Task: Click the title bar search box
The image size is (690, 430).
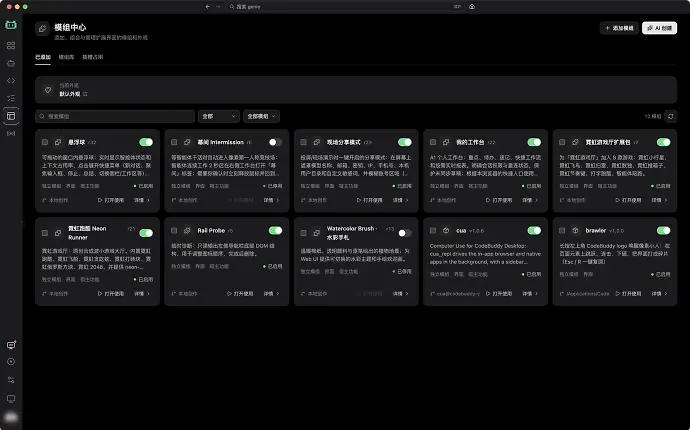Action: (345, 7)
